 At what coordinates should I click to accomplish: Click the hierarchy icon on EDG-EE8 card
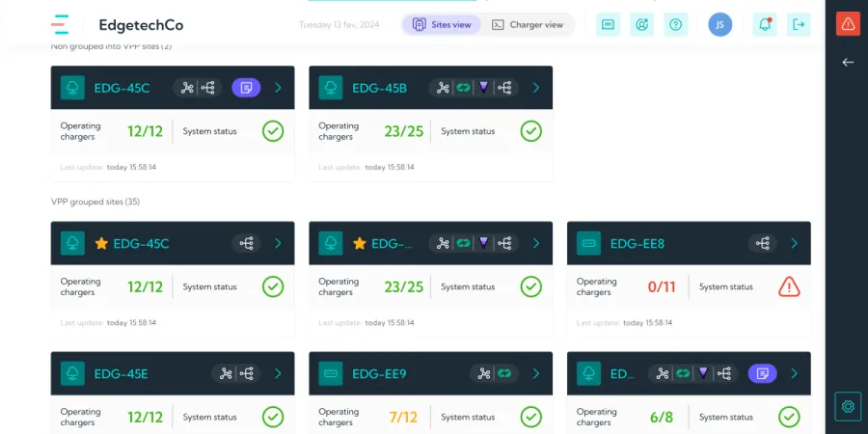click(x=762, y=243)
